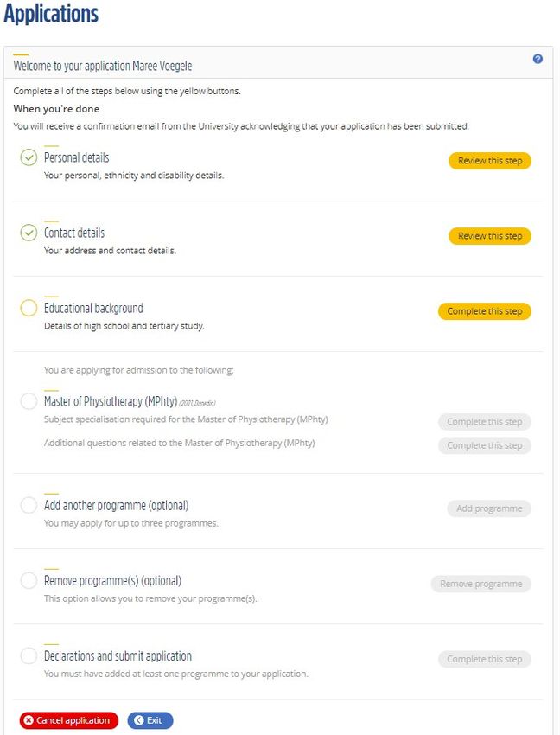Click the Add programme button

click(489, 508)
